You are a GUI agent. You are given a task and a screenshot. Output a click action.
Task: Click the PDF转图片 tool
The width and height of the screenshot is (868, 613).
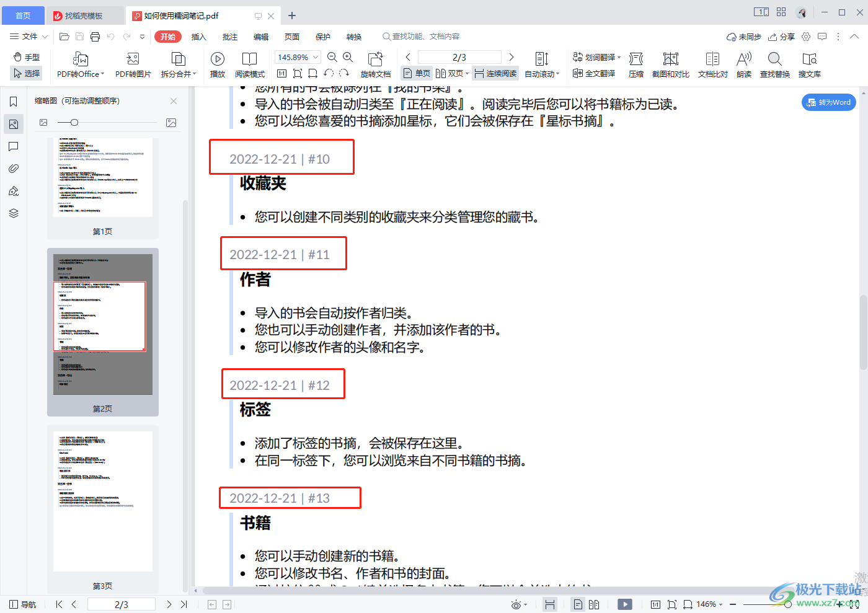click(133, 65)
